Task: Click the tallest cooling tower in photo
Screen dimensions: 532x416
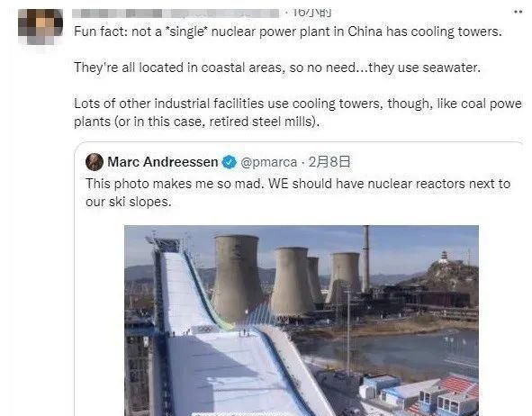Action: [x=237, y=276]
